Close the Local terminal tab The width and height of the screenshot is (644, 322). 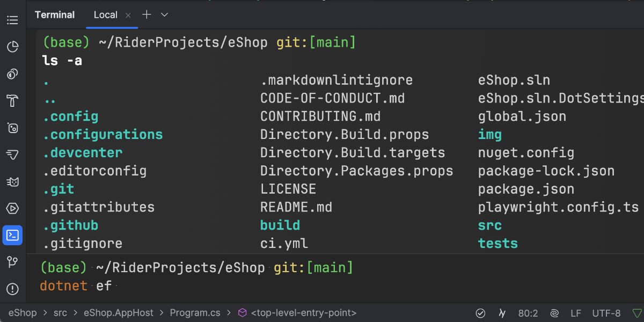point(128,16)
